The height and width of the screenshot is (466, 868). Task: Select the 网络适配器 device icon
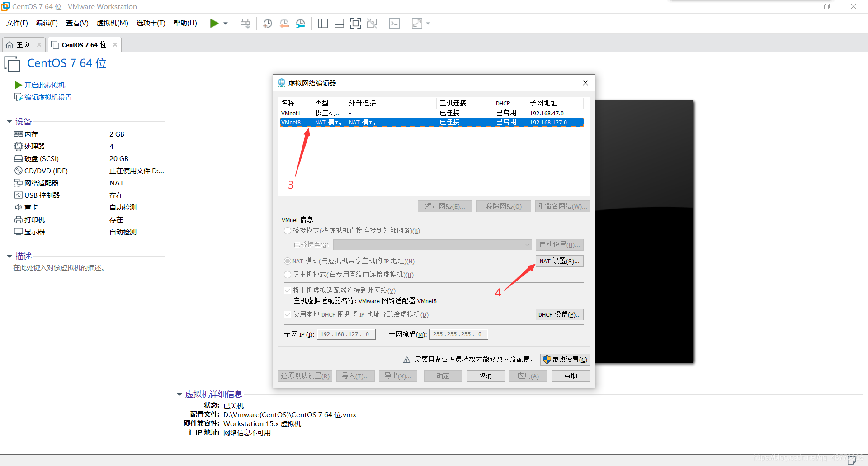pyautogui.click(x=19, y=183)
